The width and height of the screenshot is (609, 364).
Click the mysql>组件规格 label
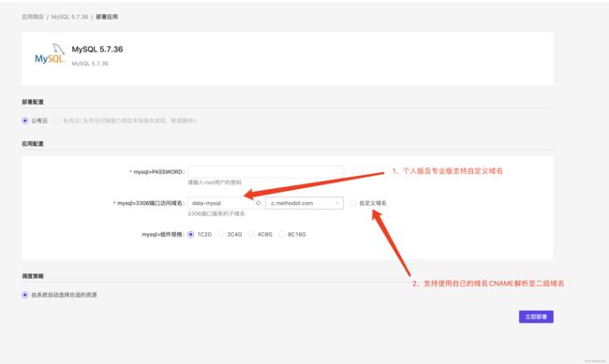163,234
